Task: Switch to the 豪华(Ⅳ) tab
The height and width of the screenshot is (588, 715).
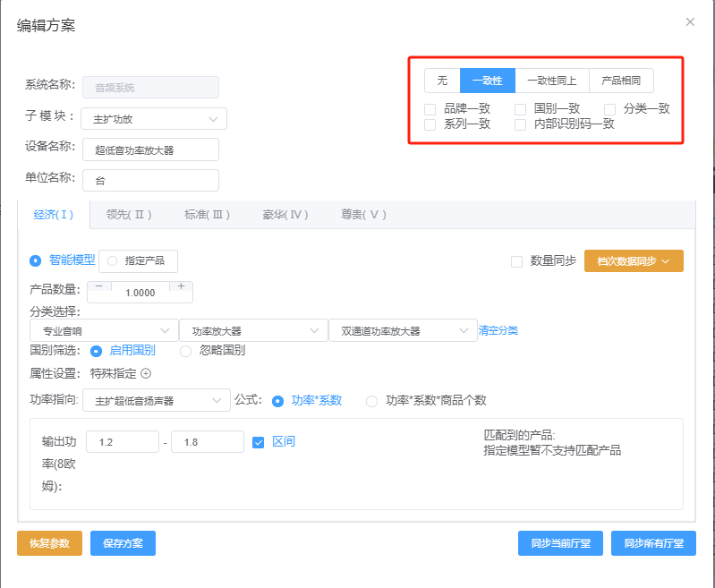Action: [x=285, y=215]
